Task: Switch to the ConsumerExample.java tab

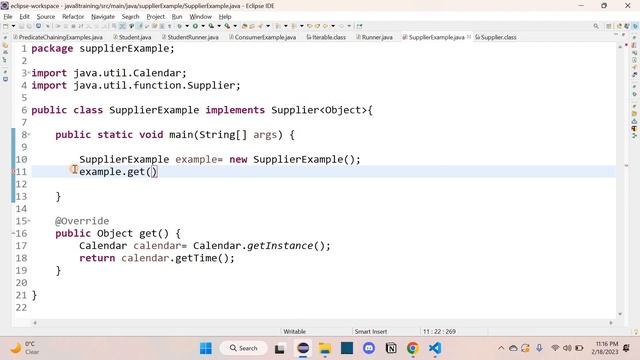Action: point(262,37)
